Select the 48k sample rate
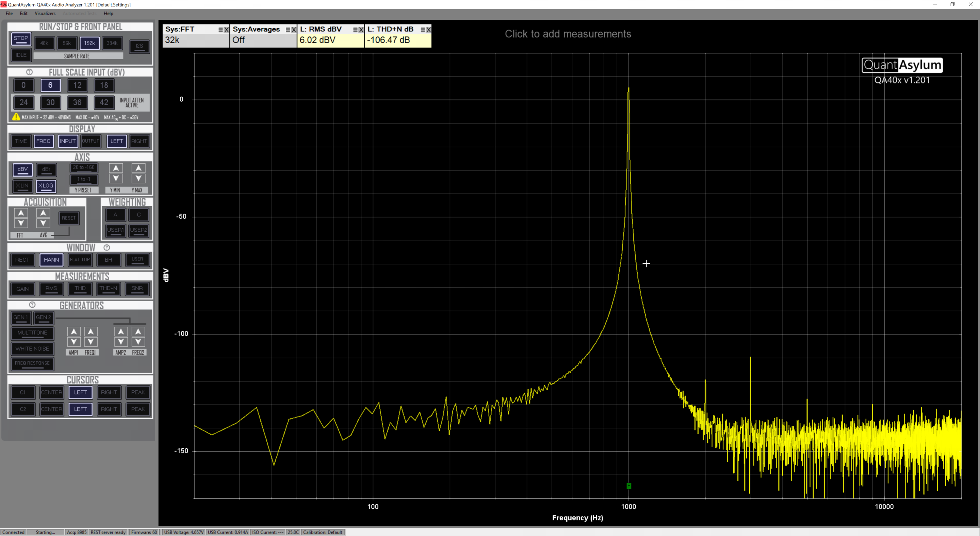This screenshot has width=980, height=536. [x=45, y=43]
